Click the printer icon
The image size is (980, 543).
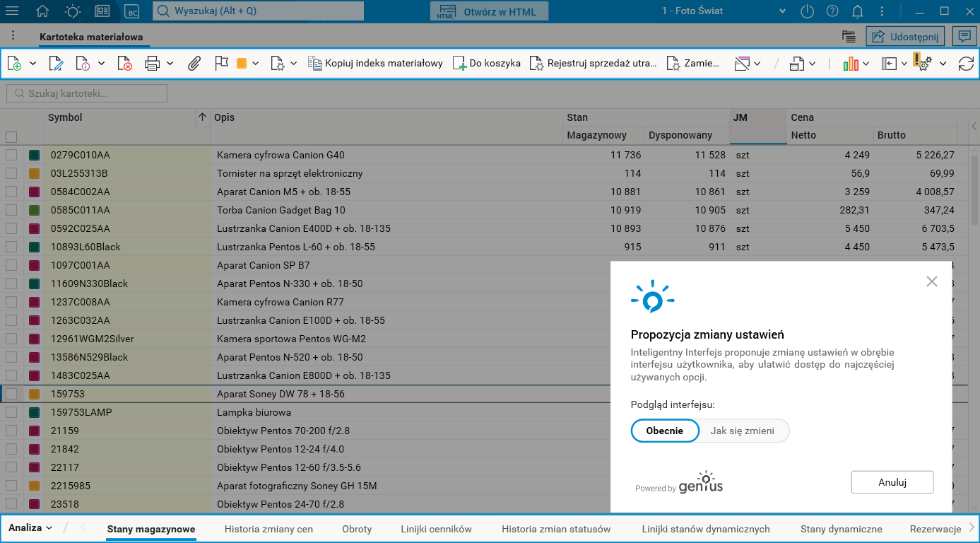coord(153,64)
